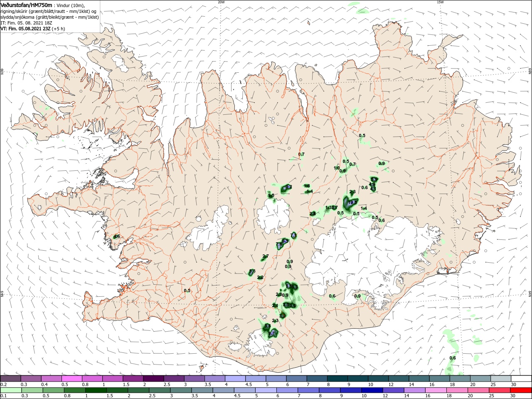The width and height of the screenshot is (532, 399).
Task: Select the mauve snow-scale swatch for 0.2–0.3
Action: click(x=10, y=379)
